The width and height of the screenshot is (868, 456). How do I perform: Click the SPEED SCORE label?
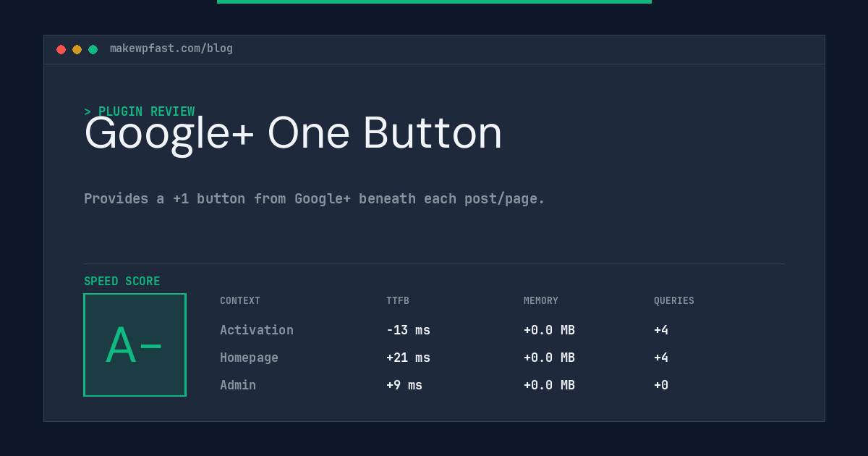[122, 282]
